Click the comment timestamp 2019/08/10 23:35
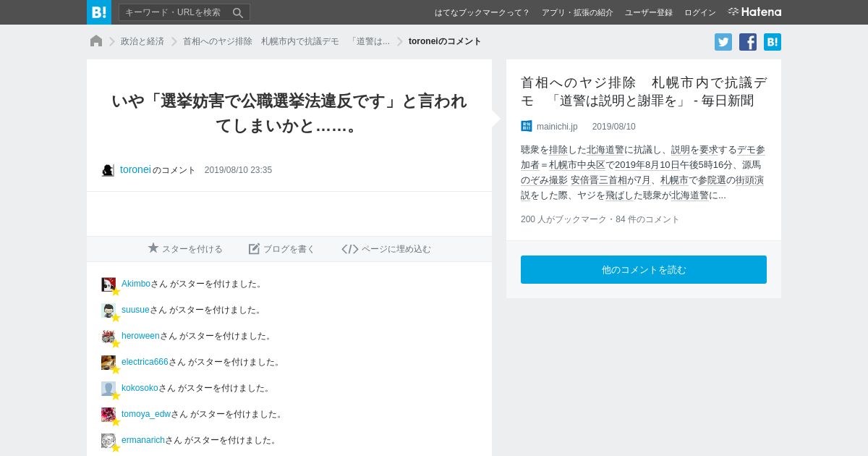 coord(238,170)
